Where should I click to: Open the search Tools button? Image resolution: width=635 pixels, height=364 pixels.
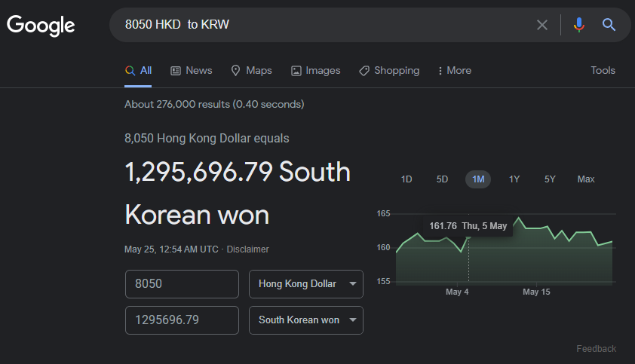point(603,70)
